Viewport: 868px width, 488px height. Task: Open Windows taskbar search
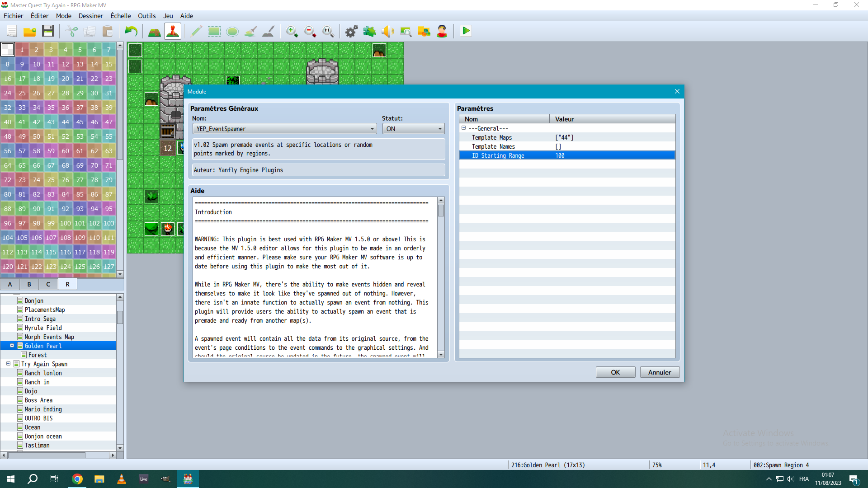tap(33, 479)
